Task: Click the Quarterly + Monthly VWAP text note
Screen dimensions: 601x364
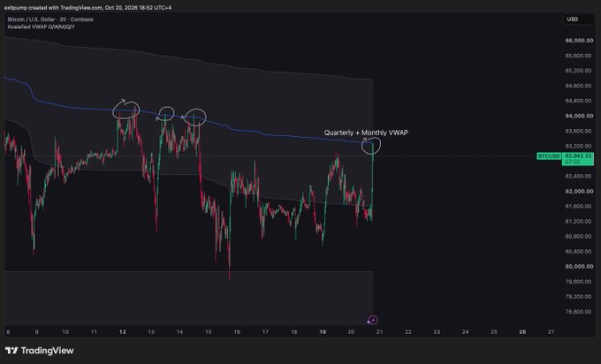Action: [366, 133]
